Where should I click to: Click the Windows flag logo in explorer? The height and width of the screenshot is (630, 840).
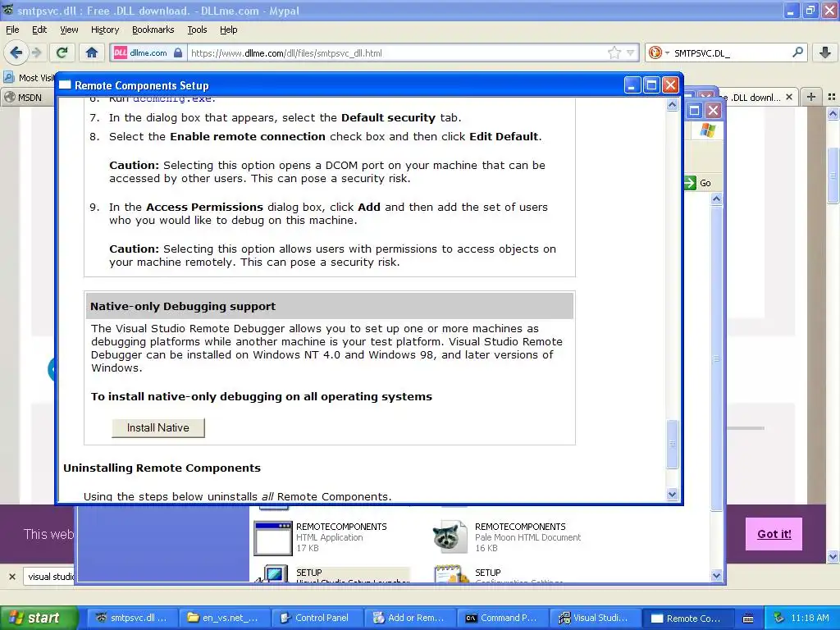pos(707,130)
